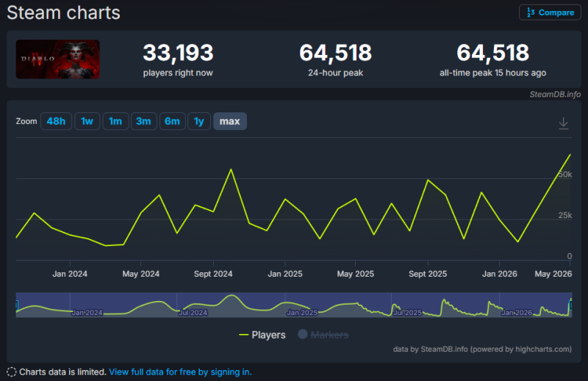Open 'View full data for free by signing in' link
This screenshot has height=381, width=588.
pos(180,372)
